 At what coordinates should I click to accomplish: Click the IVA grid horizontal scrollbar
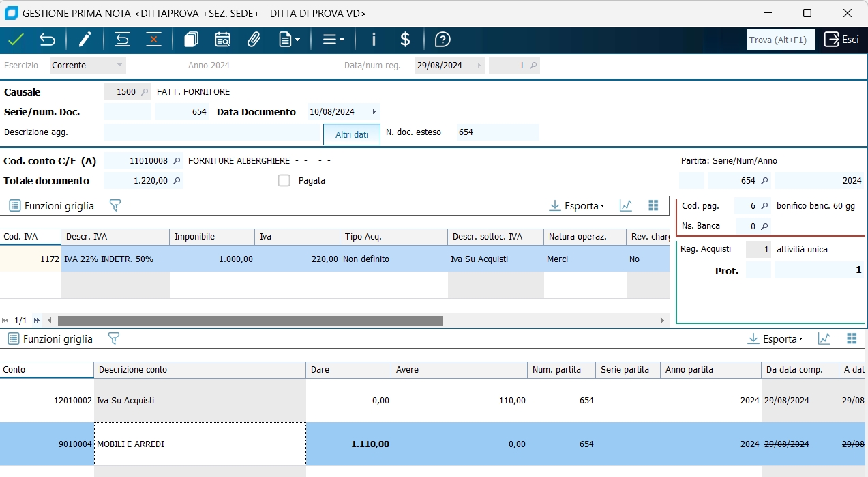(250, 321)
